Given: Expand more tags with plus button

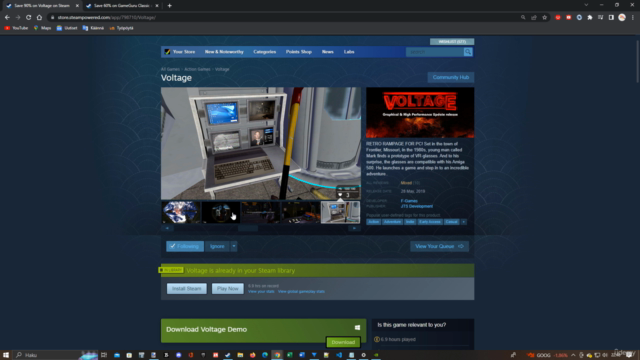Looking at the screenshot, I should pyautogui.click(x=464, y=222).
